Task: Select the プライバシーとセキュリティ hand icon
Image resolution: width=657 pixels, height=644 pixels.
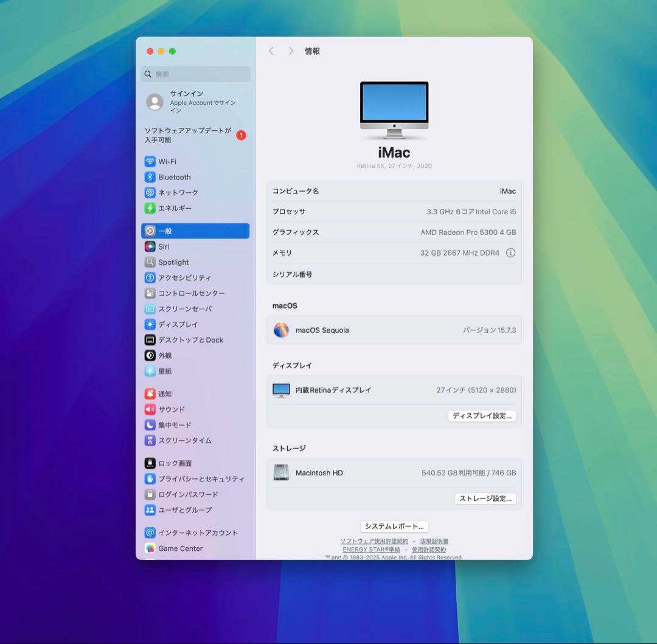Action: (151, 479)
